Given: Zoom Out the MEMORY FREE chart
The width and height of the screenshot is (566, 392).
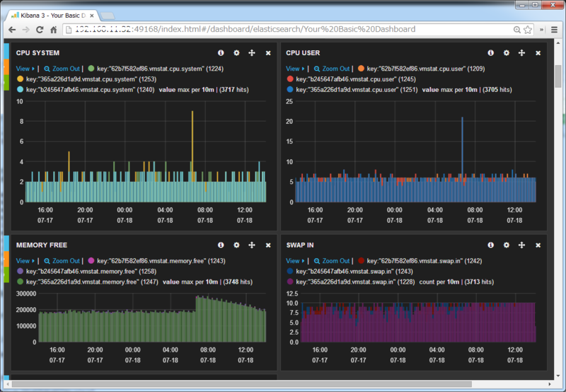Looking at the screenshot, I should click(x=62, y=260).
